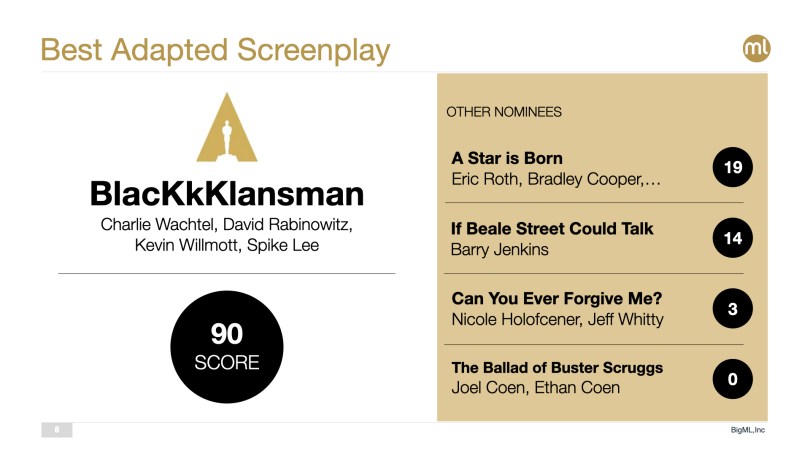This screenshot has width=810, height=455.
Task: Click the score badge showing 14
Action: 732,238
